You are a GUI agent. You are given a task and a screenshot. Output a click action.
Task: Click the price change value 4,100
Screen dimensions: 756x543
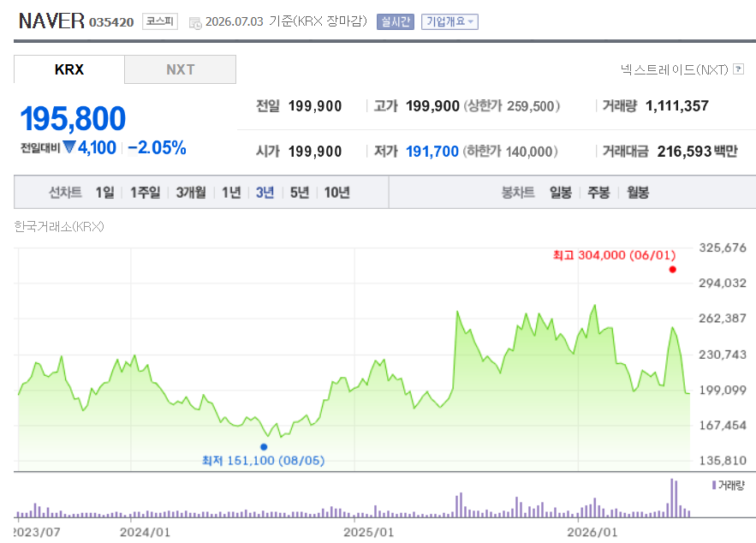point(97,147)
